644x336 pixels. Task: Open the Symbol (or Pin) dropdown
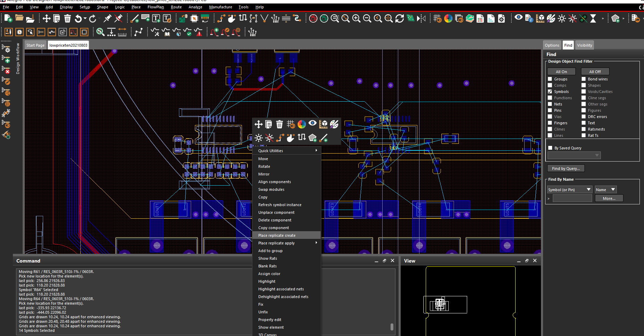point(570,190)
